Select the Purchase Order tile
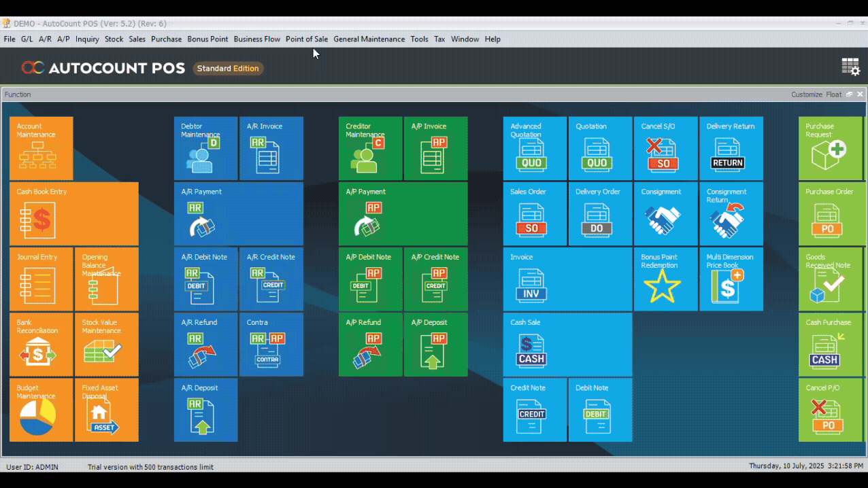 (830, 213)
